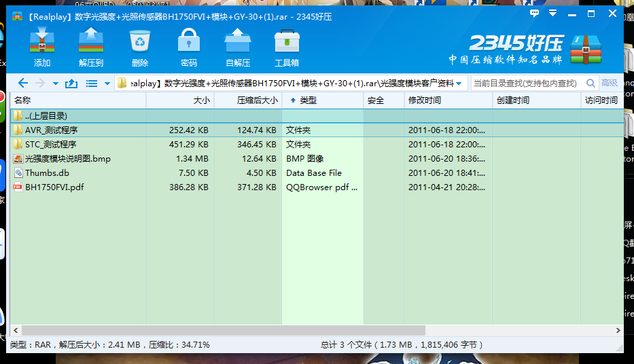Image resolution: width=634 pixels, height=364 pixels.
Task: Click the 2011-04-21 20:28 modified time
Action: [x=447, y=187]
